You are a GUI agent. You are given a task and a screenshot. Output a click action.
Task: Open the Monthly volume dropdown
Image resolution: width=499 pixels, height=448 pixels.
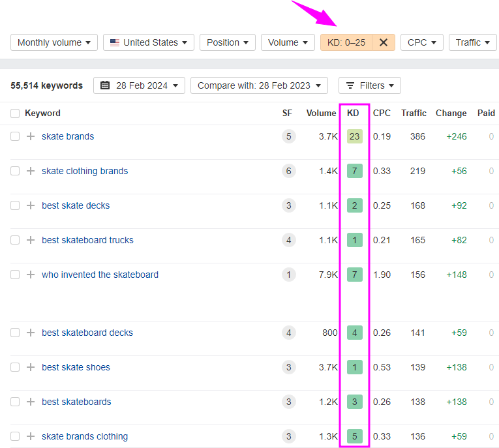54,42
